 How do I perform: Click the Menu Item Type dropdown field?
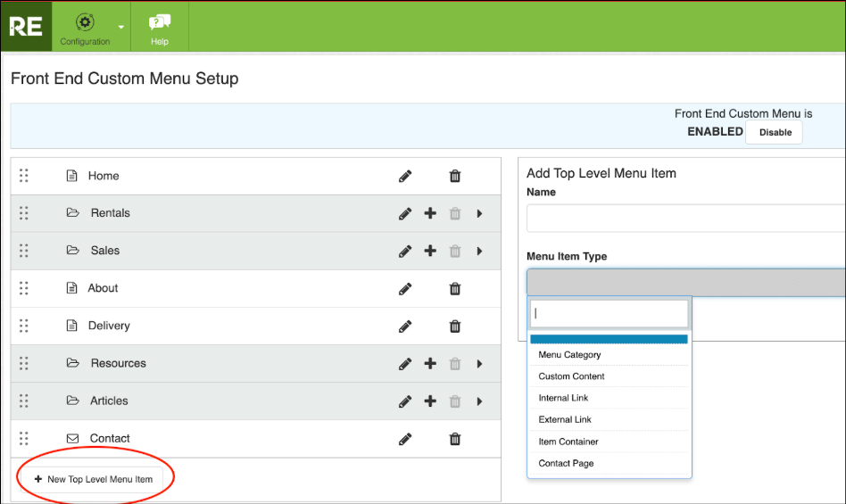tap(685, 283)
